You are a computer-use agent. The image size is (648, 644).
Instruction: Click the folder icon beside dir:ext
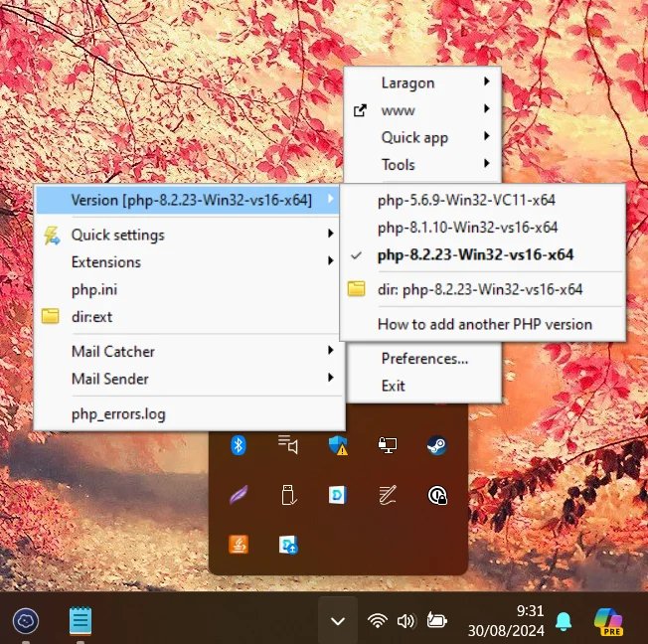click(x=51, y=316)
